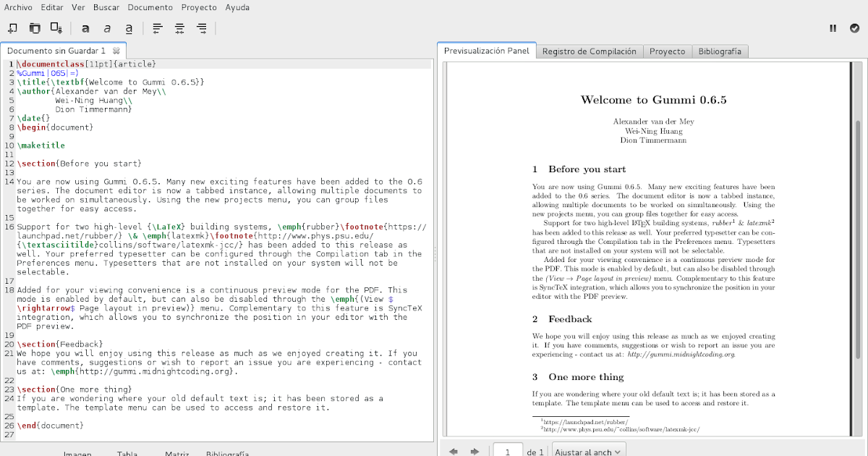
Task: Indent text with the right-indent icon
Action: click(202, 28)
